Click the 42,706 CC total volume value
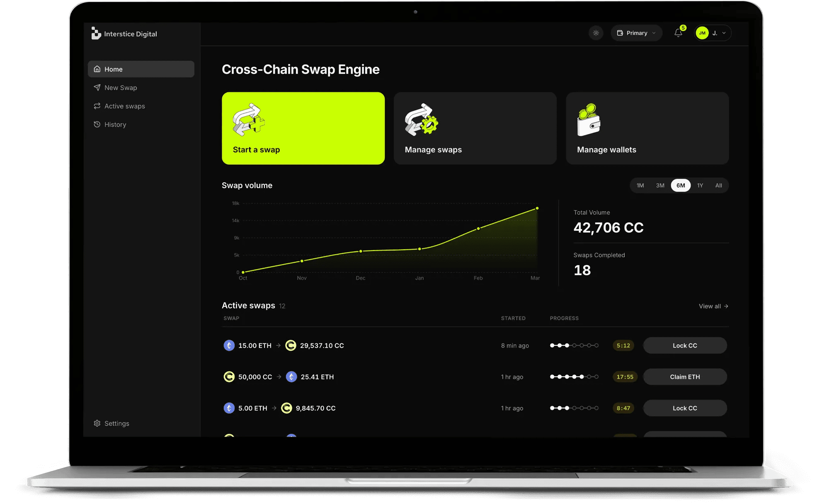The image size is (829, 504). pyautogui.click(x=608, y=228)
